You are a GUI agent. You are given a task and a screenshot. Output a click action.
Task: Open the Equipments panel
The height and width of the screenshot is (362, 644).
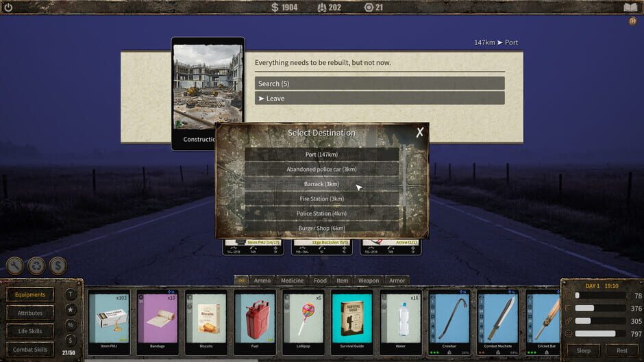click(x=30, y=295)
